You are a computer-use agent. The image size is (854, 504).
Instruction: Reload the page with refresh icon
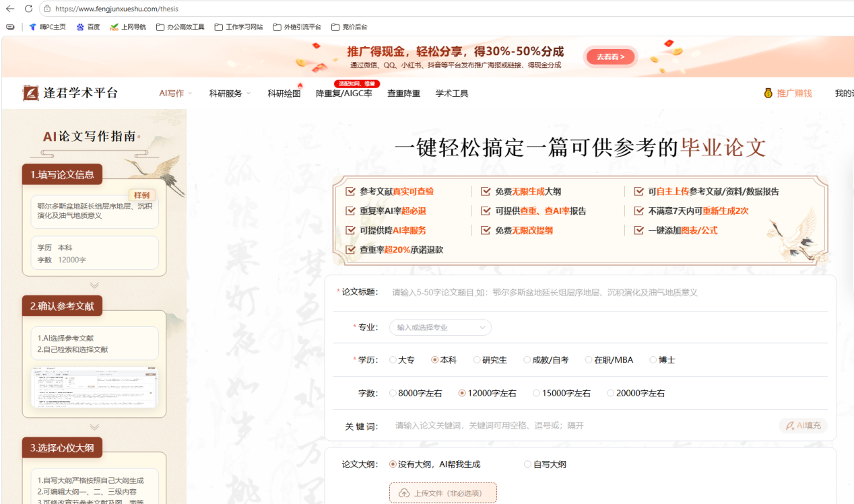[x=28, y=9]
